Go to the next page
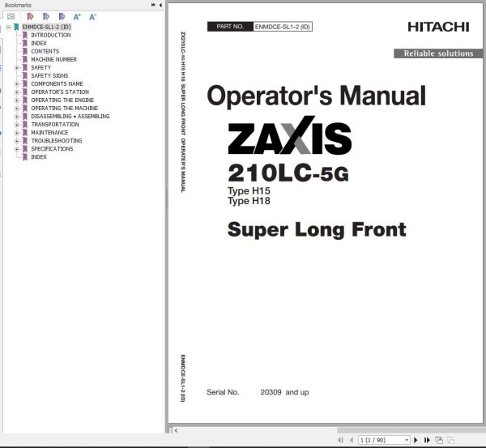Viewport: 486px width, 448px height. pos(416,440)
